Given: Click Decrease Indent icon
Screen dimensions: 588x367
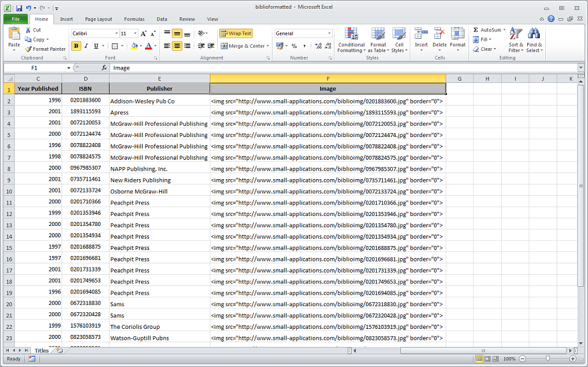Looking at the screenshot, I should pos(201,45).
